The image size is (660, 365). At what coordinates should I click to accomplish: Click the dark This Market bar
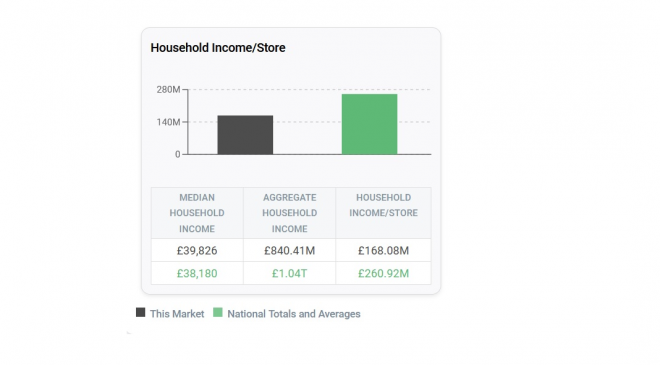245,135
